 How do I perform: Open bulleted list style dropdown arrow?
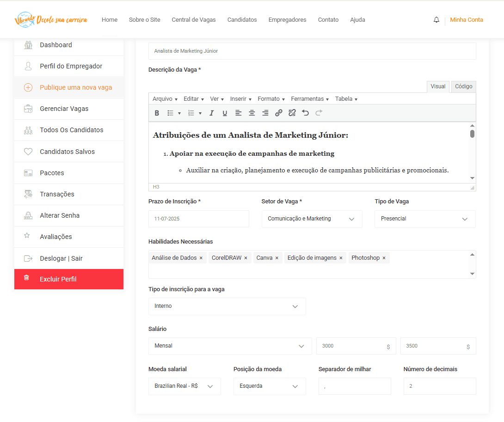179,113
